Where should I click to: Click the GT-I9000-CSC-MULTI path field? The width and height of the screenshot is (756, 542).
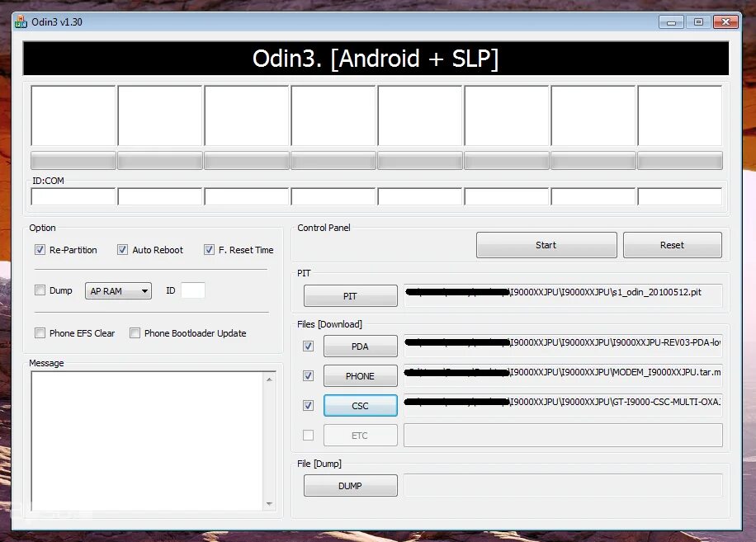[x=563, y=405]
